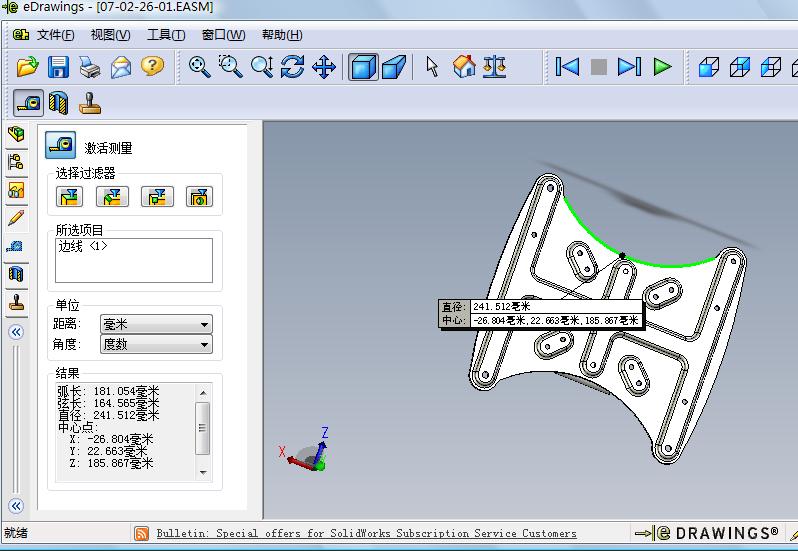Screen dimensions: 798x551
Task: Click the RSS feed icon in status bar
Action: tap(141, 533)
